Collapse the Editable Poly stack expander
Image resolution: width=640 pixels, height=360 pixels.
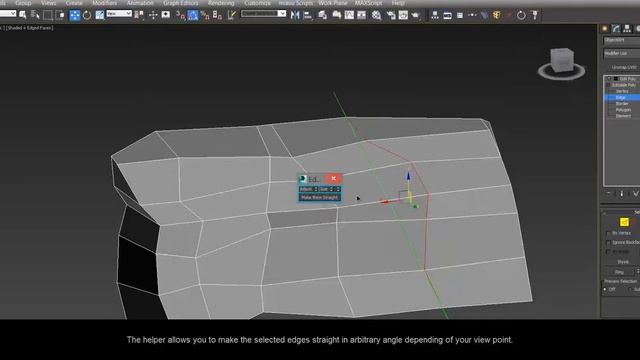pyautogui.click(x=608, y=85)
